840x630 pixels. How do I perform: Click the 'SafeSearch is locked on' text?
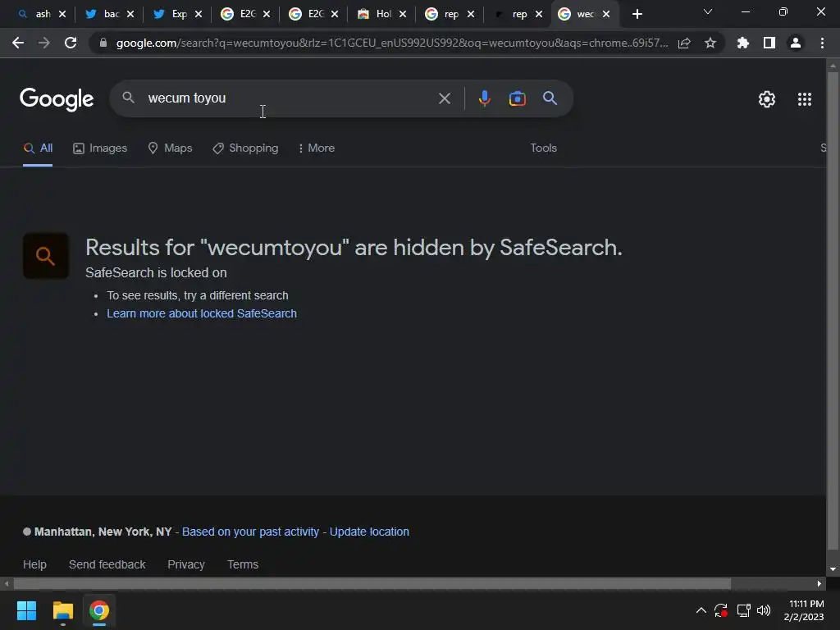[156, 272]
